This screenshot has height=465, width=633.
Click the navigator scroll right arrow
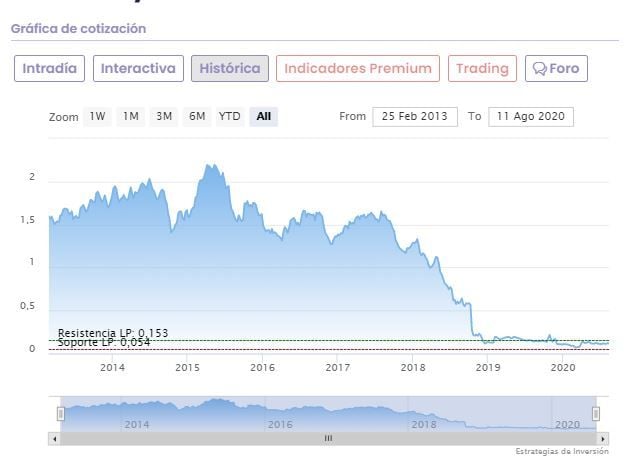603,438
